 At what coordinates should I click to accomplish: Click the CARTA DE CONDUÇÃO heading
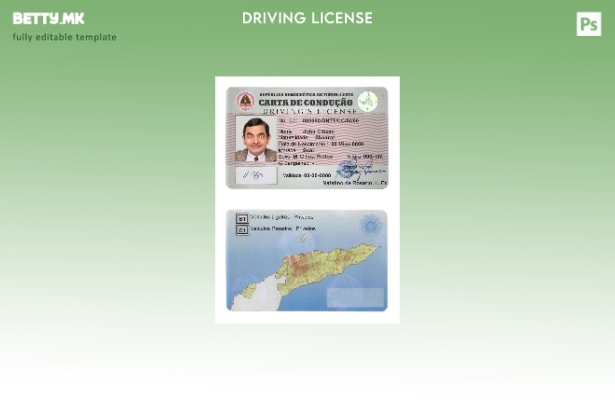pyautogui.click(x=305, y=102)
